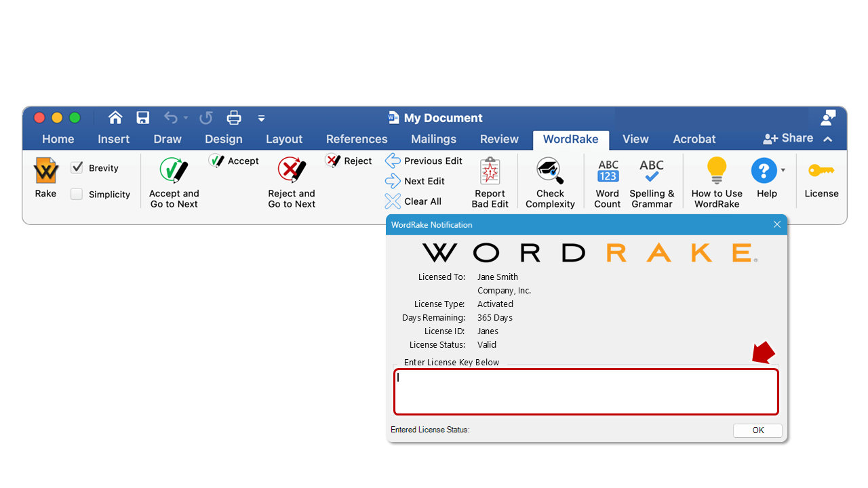Open the License key icon
The width and height of the screenshot is (868, 488).
pyautogui.click(x=821, y=171)
